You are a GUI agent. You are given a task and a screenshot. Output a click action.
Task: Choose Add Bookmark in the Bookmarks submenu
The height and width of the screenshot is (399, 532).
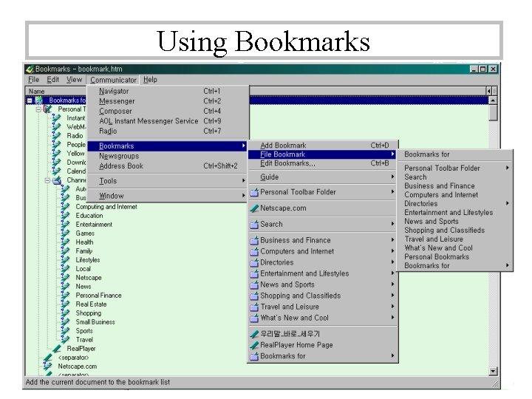[323, 146]
